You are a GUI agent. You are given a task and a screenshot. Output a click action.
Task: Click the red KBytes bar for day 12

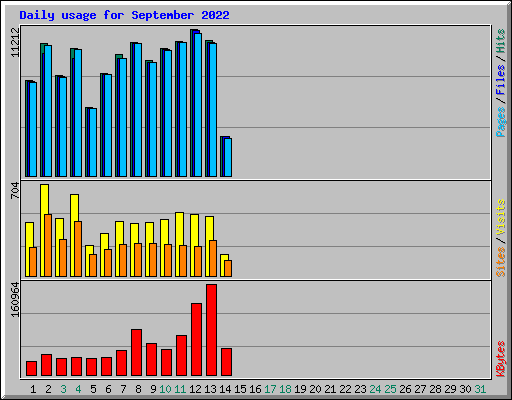[x=196, y=340]
